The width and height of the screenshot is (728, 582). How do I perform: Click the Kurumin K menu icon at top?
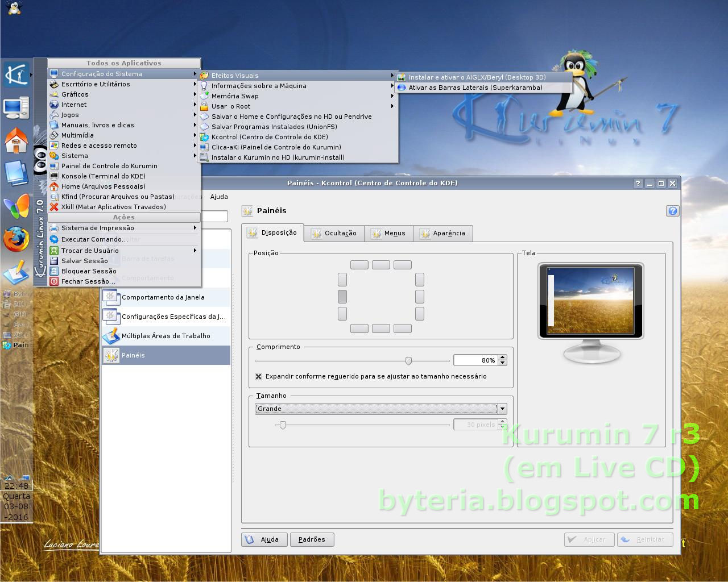16,74
